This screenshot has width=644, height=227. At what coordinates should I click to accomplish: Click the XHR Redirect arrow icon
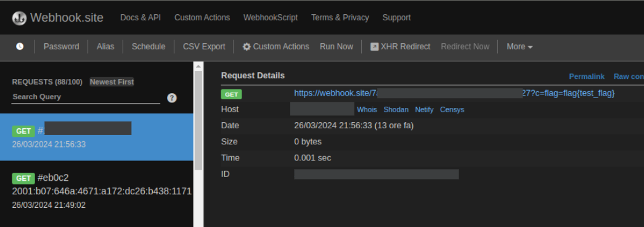point(374,46)
